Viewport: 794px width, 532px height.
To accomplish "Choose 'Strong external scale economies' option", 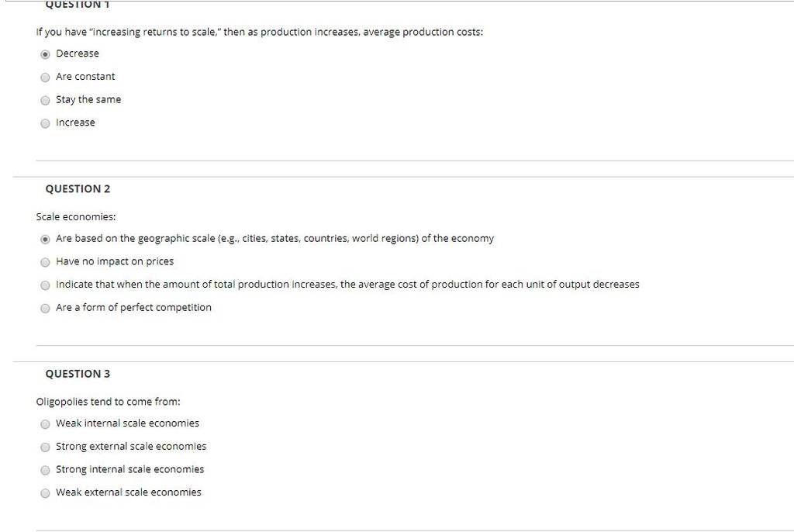I will click(x=45, y=447).
